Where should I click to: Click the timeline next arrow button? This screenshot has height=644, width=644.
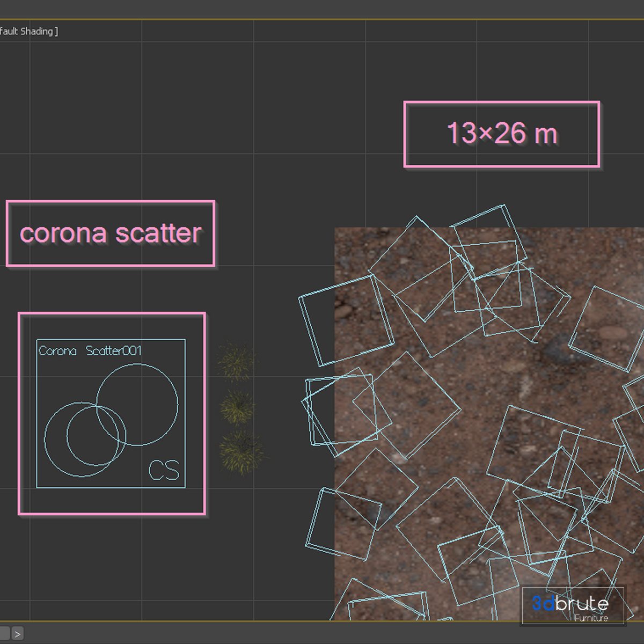pyautogui.click(x=17, y=634)
